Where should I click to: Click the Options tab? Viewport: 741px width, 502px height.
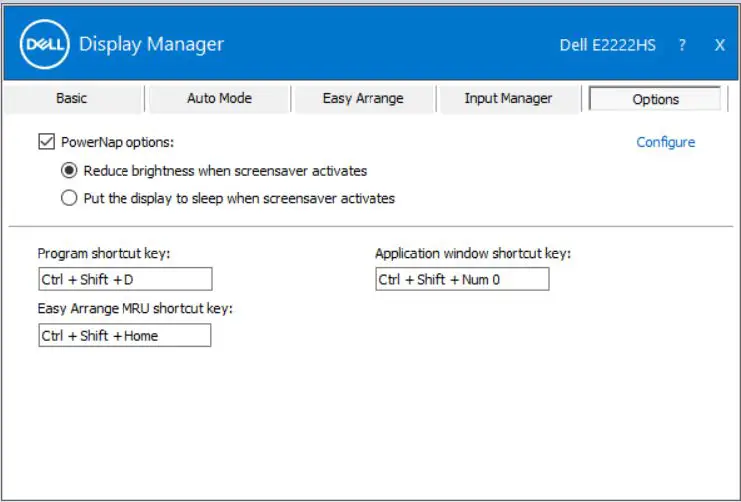tap(655, 99)
